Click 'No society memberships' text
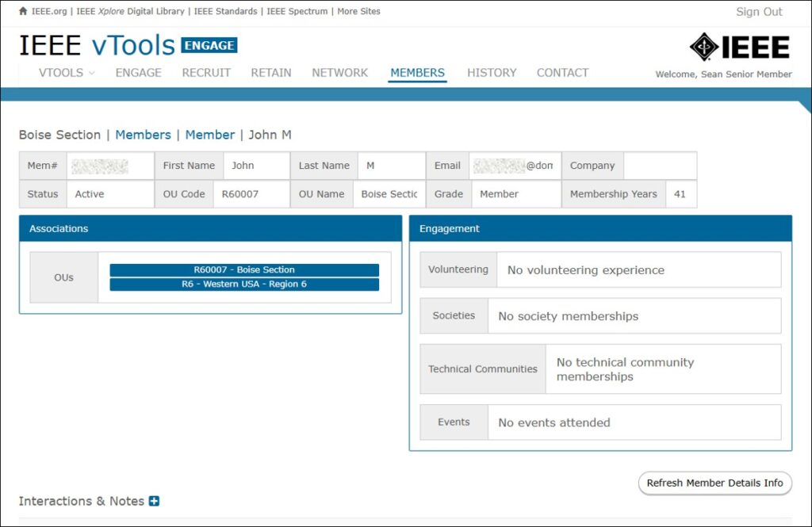 click(x=568, y=316)
